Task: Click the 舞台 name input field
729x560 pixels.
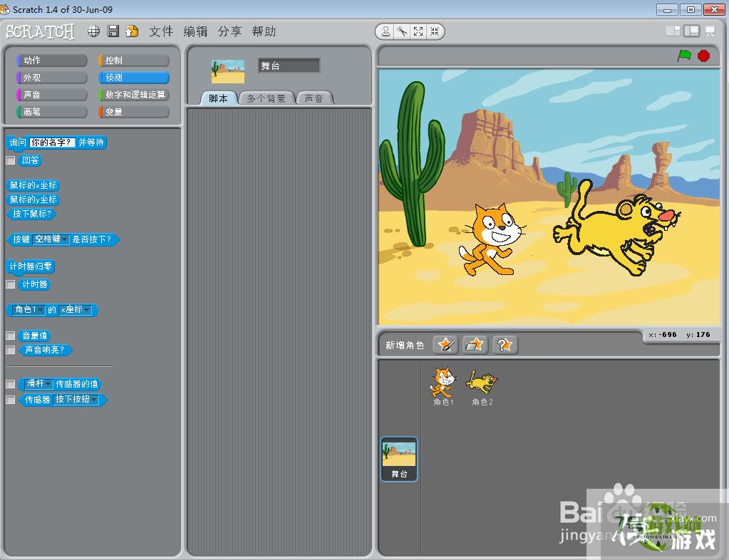Action: click(x=289, y=66)
